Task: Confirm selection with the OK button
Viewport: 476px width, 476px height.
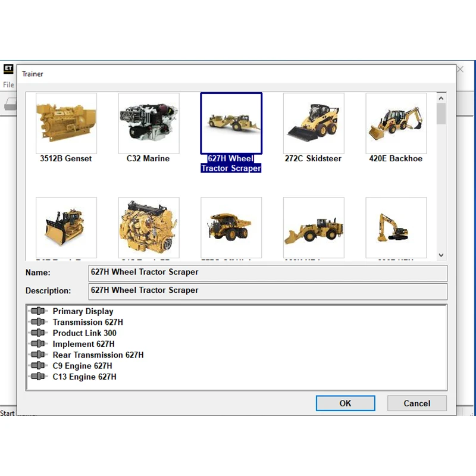Action: (346, 403)
